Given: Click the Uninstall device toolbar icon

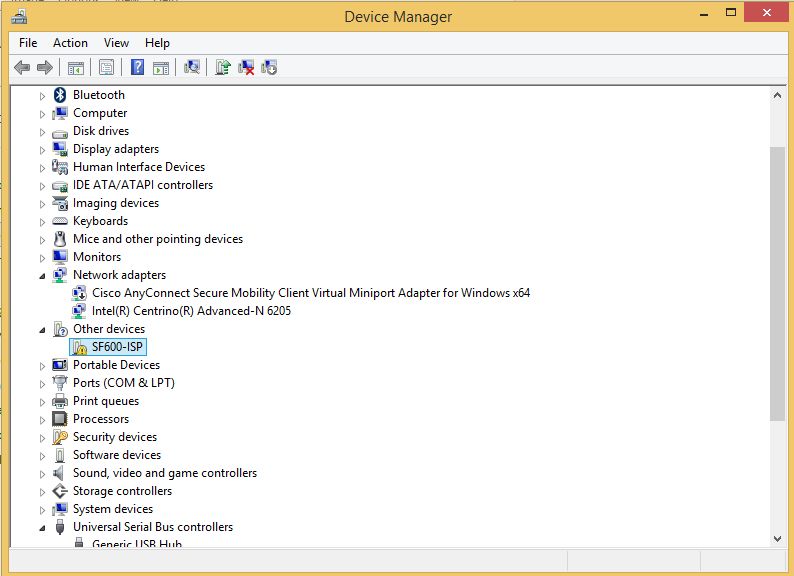Looking at the screenshot, I should click(x=246, y=67).
